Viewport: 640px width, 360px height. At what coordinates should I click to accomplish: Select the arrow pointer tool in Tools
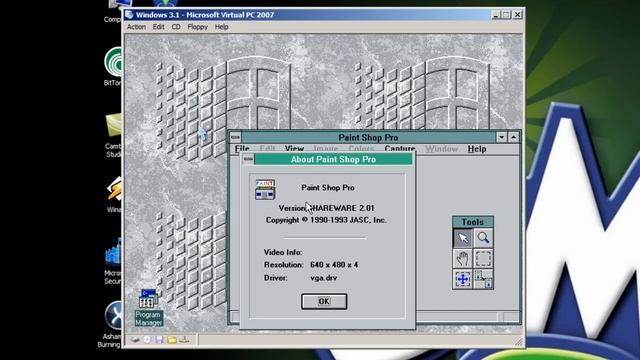pos(463,238)
